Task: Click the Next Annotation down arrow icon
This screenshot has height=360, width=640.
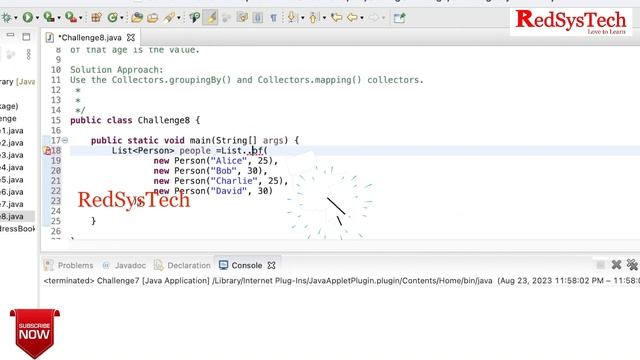Action: (x=291, y=18)
